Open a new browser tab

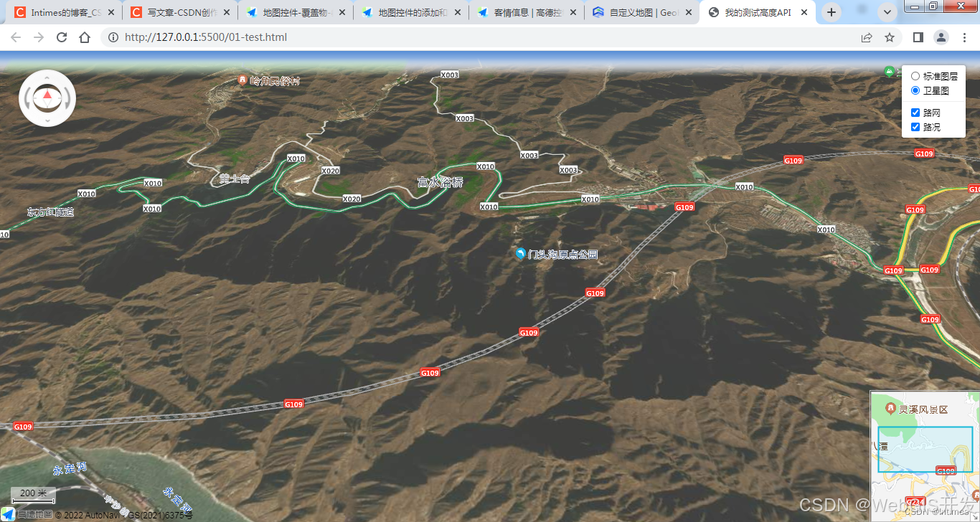(831, 12)
